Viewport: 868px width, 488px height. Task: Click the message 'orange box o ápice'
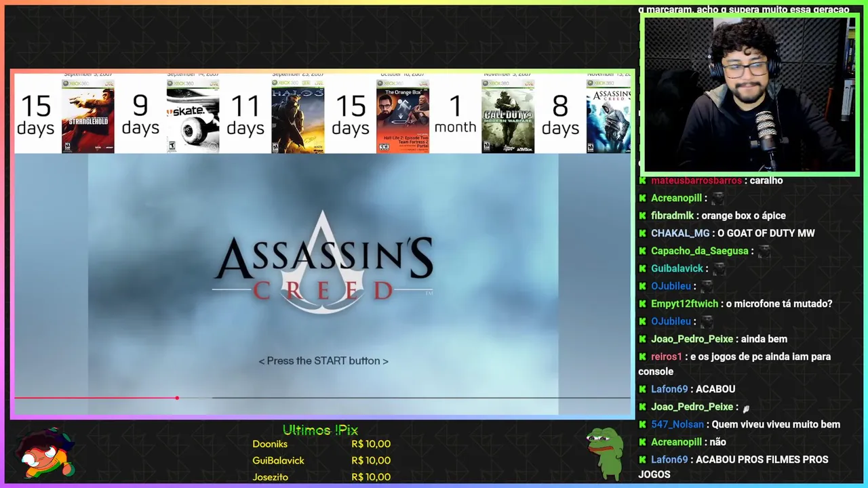tap(743, 216)
